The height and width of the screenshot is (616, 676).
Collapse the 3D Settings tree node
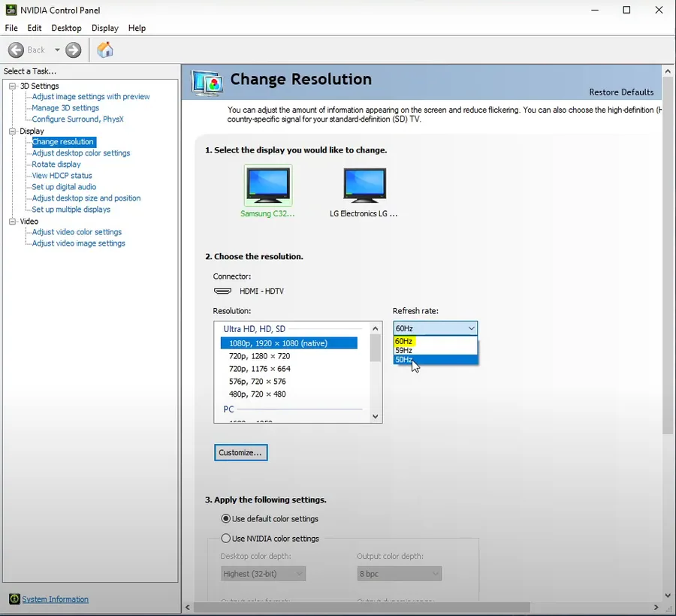pos(13,86)
